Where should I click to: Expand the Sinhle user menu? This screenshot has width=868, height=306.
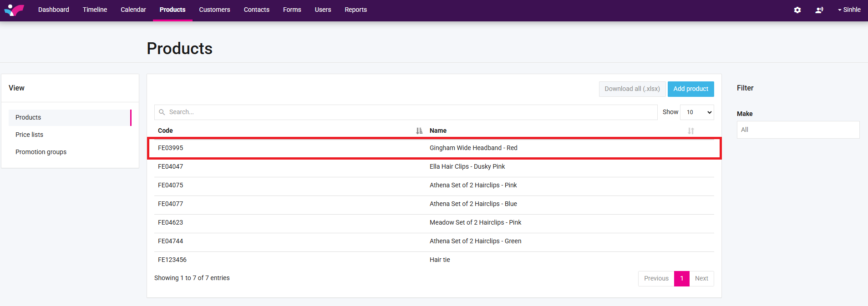pos(849,10)
